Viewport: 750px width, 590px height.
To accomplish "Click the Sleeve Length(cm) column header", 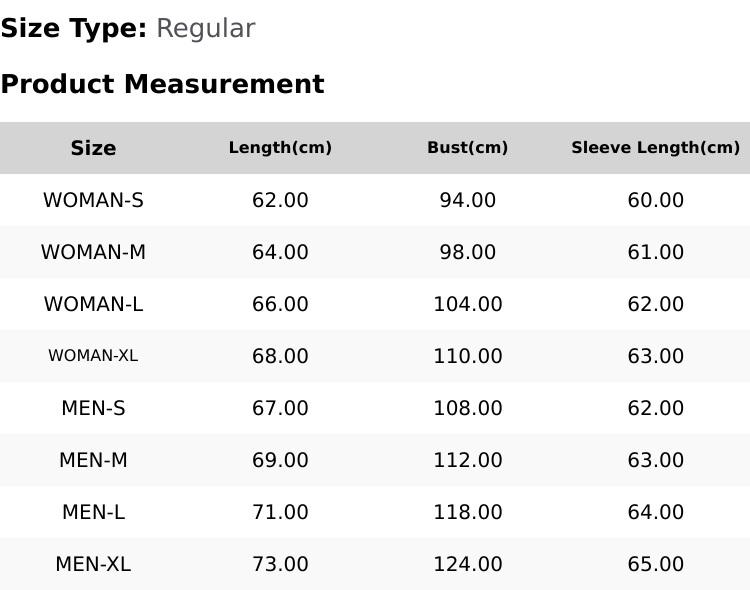I will 655,148.
